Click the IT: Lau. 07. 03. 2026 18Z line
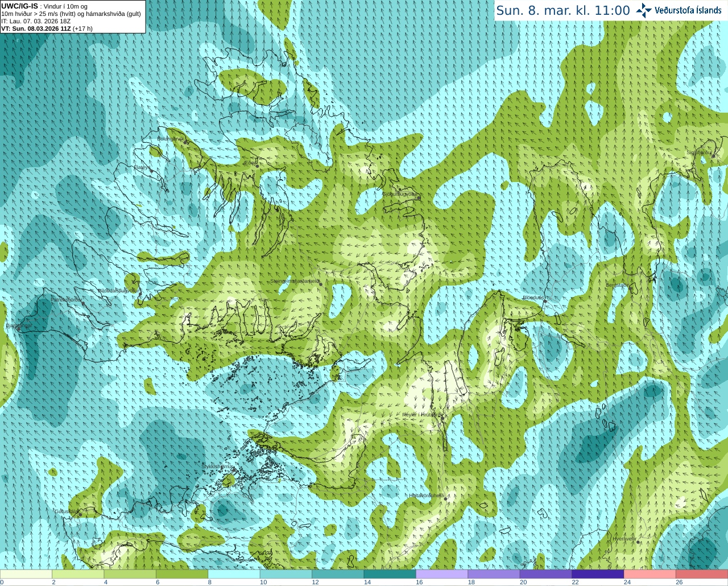This screenshot has width=728, height=586. (x=36, y=21)
